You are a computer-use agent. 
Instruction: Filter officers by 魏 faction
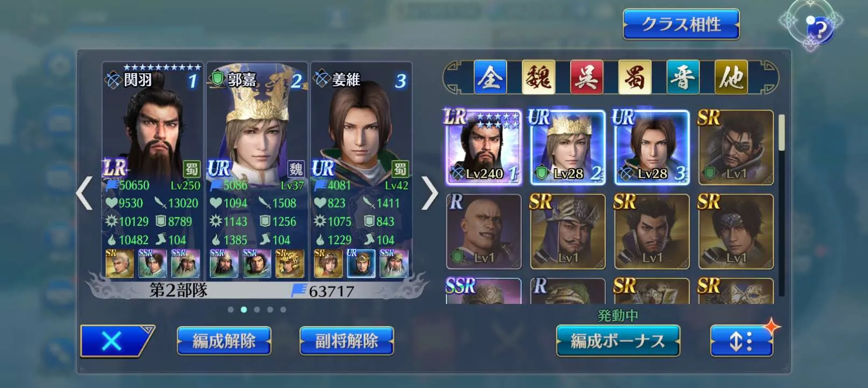[x=538, y=77]
